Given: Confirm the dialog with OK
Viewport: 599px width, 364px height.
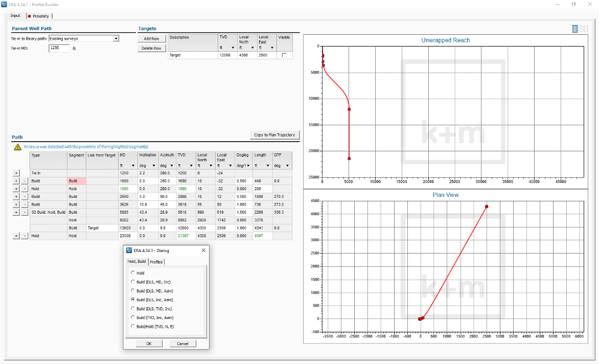Looking at the screenshot, I should (x=149, y=344).
